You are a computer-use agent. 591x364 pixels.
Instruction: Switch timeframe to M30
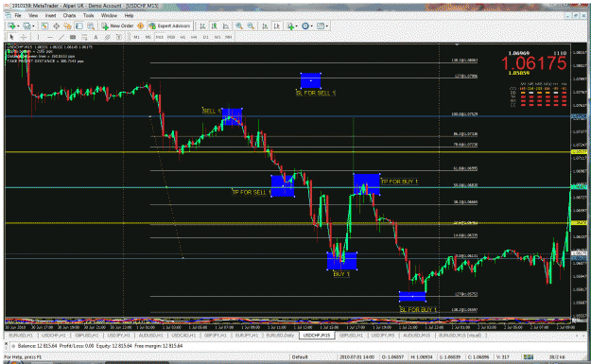click(171, 37)
